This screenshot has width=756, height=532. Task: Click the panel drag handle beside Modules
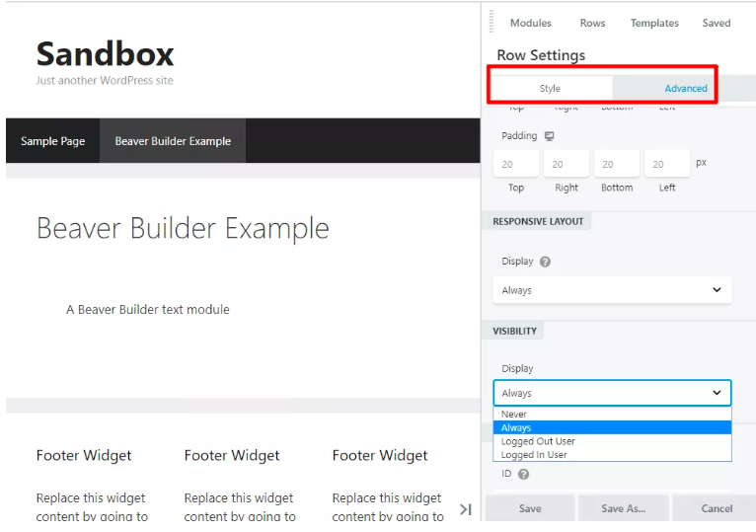pos(491,23)
